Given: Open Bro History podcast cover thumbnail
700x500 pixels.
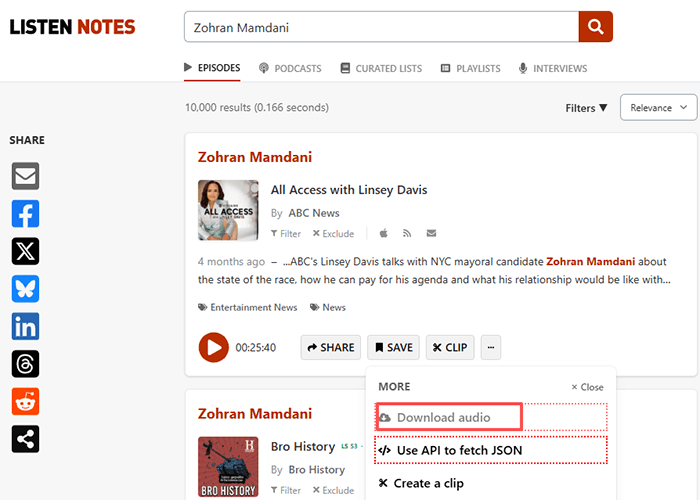Looking at the screenshot, I should pos(228,467).
